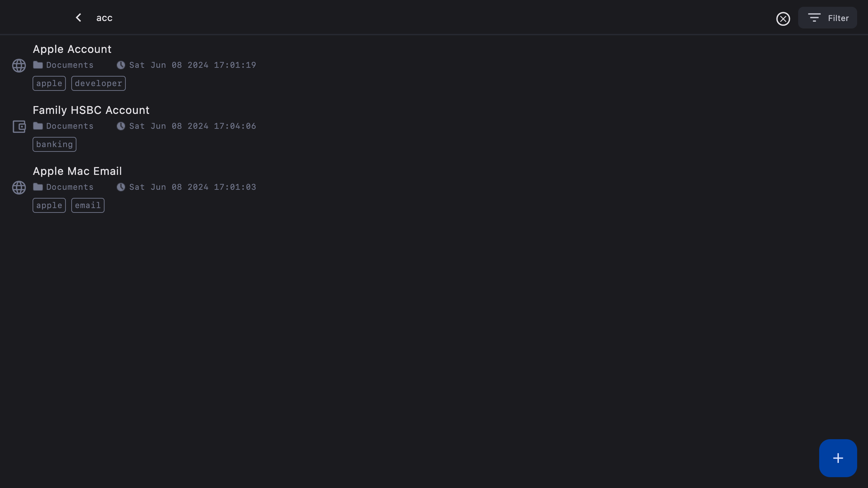Click apple tag under Apple Account

pyautogui.click(x=49, y=84)
